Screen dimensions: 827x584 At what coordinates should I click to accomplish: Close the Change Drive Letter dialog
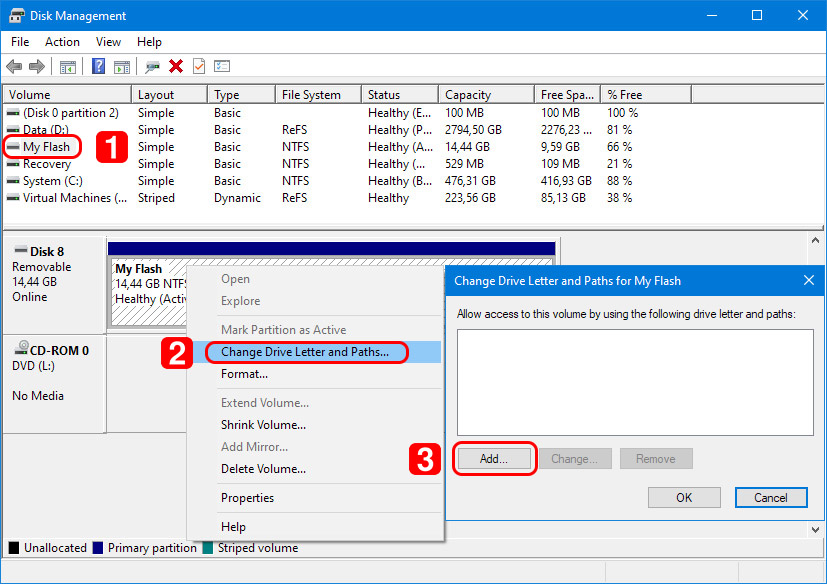pos(809,280)
